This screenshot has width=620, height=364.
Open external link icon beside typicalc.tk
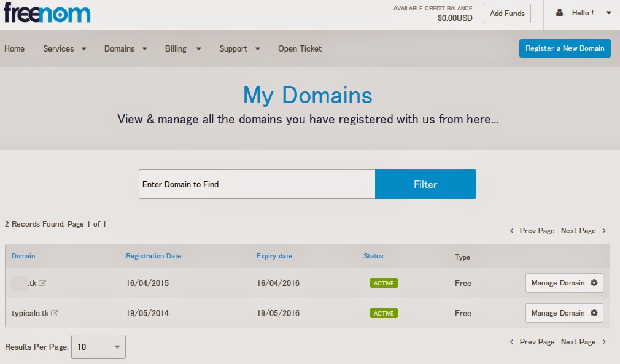pyautogui.click(x=55, y=313)
